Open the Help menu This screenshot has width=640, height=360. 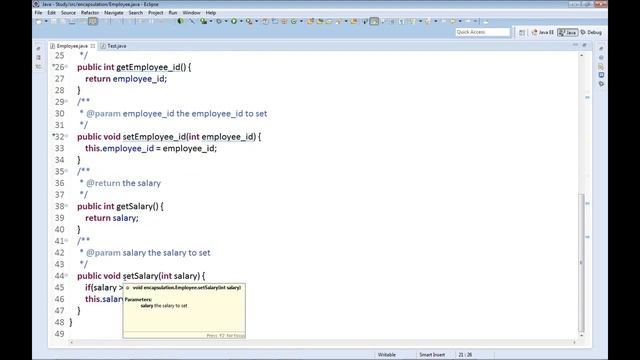tap(211, 13)
